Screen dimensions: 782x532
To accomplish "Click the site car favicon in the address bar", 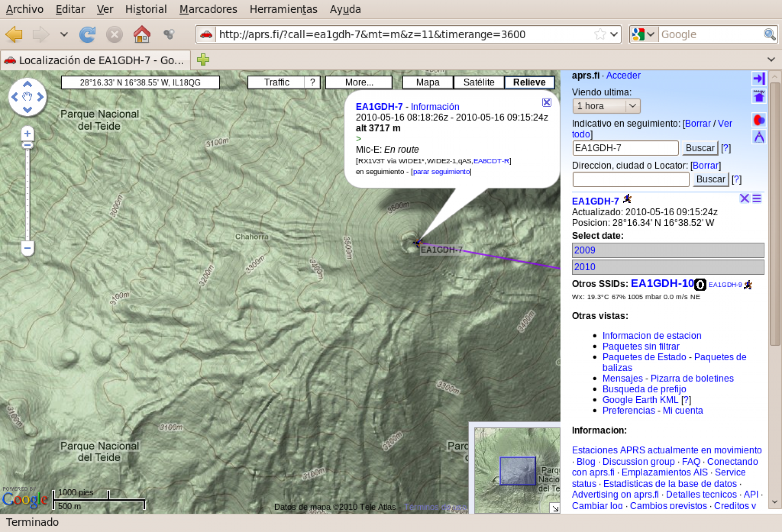I will 206,34.
